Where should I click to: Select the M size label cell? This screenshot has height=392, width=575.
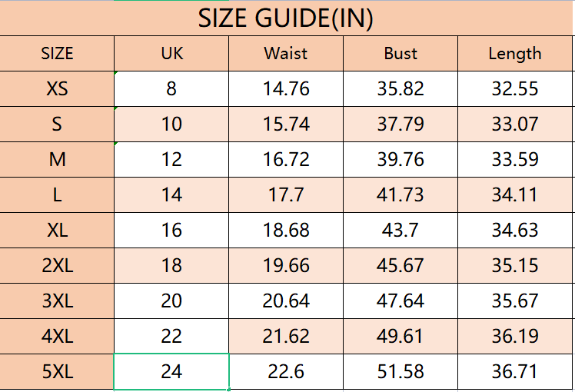point(57,160)
